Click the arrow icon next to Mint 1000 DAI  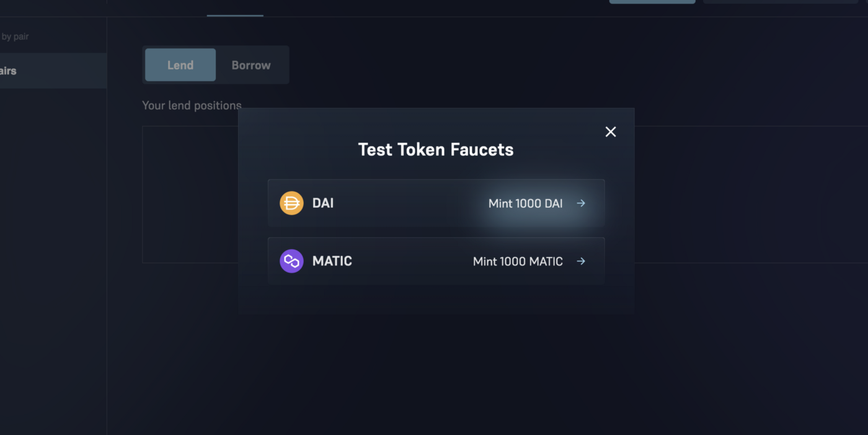[581, 203]
